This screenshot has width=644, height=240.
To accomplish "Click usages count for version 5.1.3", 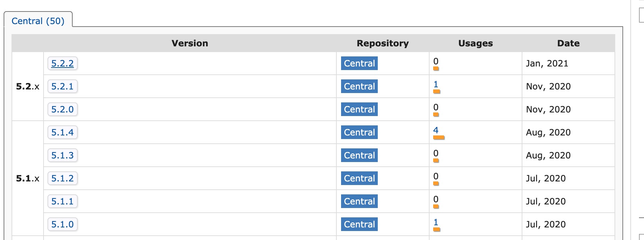I will click(x=436, y=153).
